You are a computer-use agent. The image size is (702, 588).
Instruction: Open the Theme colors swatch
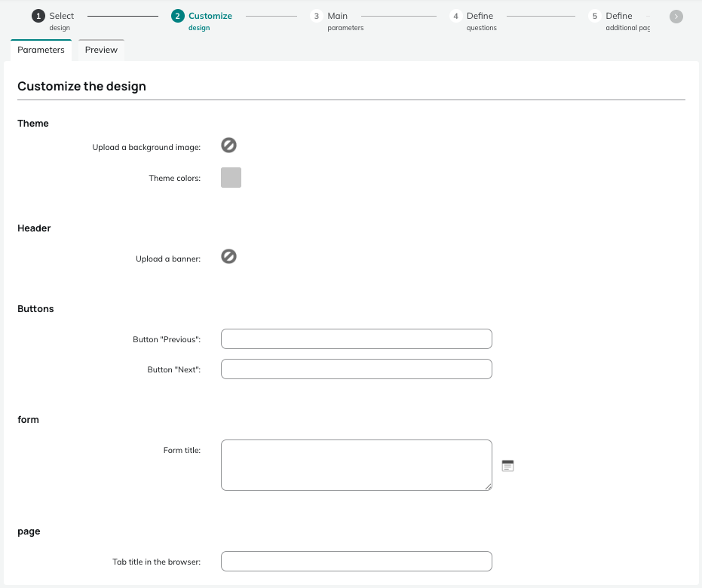pyautogui.click(x=231, y=178)
